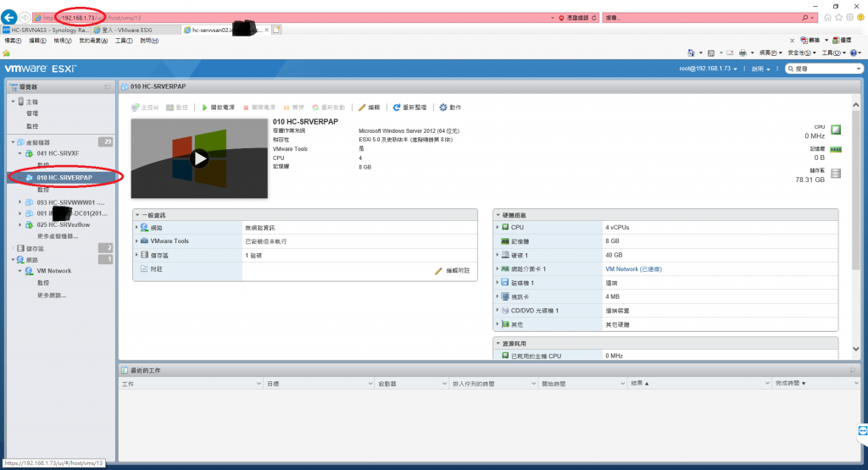Open the root@192.168.1.73 user dropdown
This screenshot has height=470, width=868.
click(708, 69)
